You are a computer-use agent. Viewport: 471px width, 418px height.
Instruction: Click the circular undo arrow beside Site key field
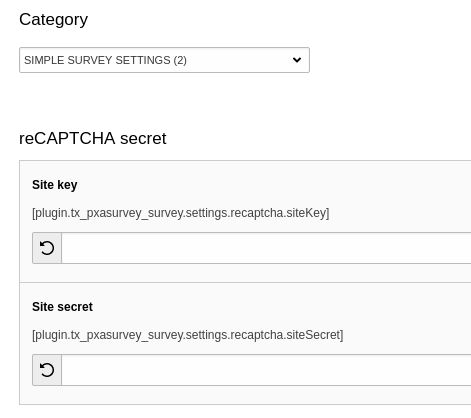pos(47,248)
